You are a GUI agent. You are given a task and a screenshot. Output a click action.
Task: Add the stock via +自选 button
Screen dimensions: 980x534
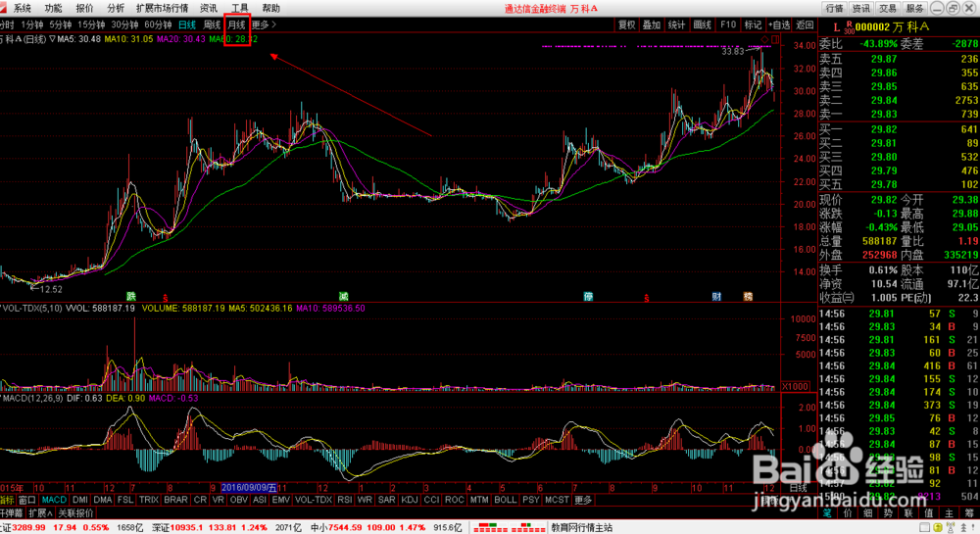click(x=779, y=24)
